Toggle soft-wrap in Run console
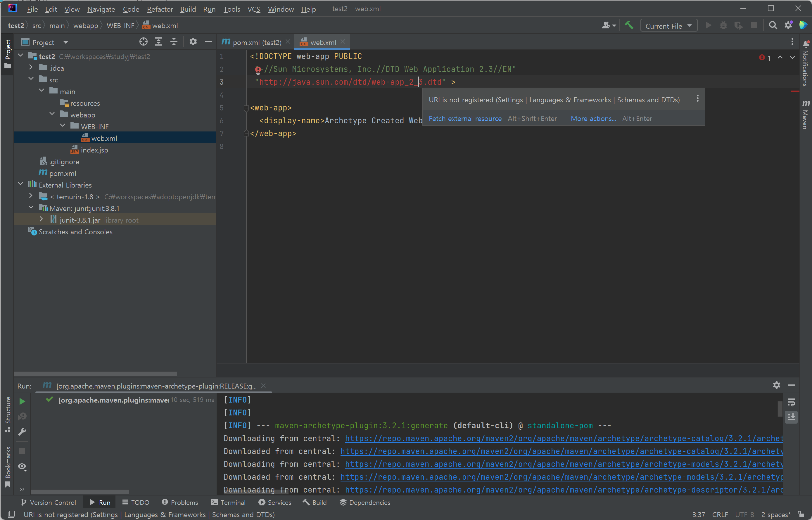The width and height of the screenshot is (812, 520). [x=791, y=402]
